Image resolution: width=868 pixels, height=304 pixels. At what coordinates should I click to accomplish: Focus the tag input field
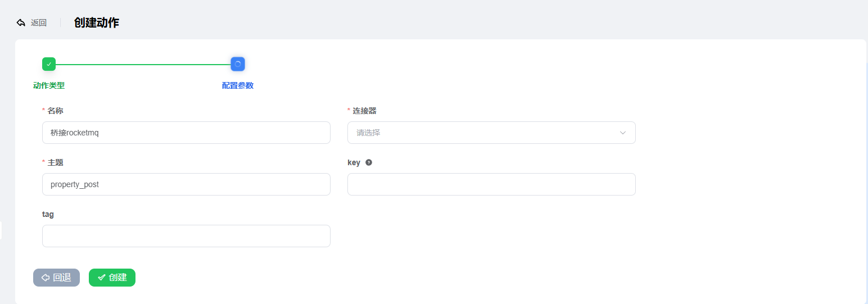[186, 236]
